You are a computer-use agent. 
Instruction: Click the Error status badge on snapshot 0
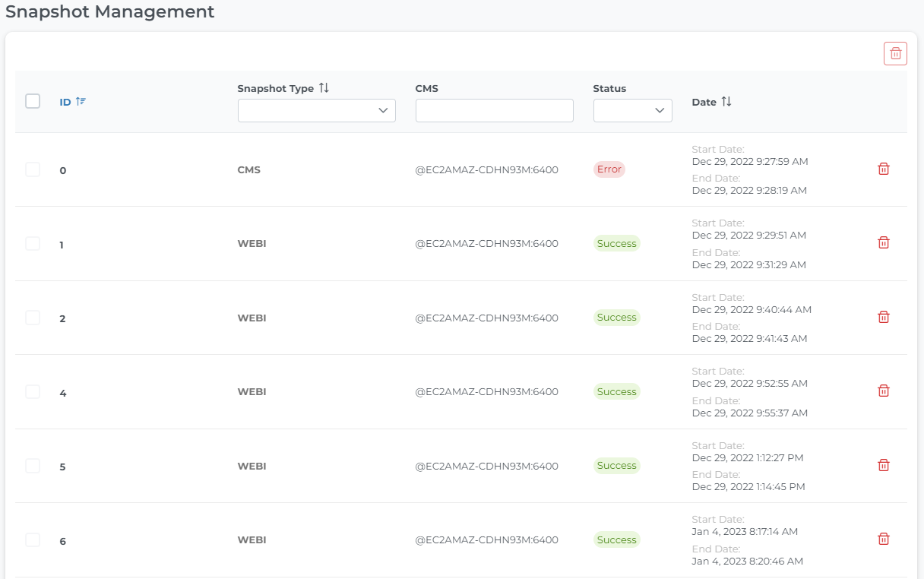tap(609, 169)
